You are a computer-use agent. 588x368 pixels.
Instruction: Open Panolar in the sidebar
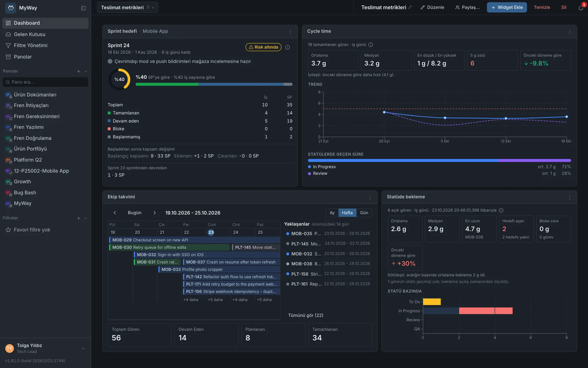[x=45, y=57]
